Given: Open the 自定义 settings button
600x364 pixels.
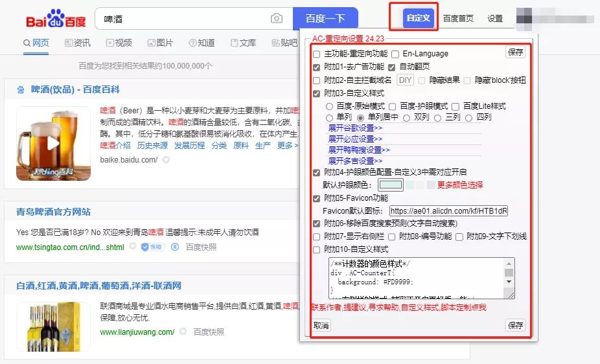Looking at the screenshot, I should [418, 18].
